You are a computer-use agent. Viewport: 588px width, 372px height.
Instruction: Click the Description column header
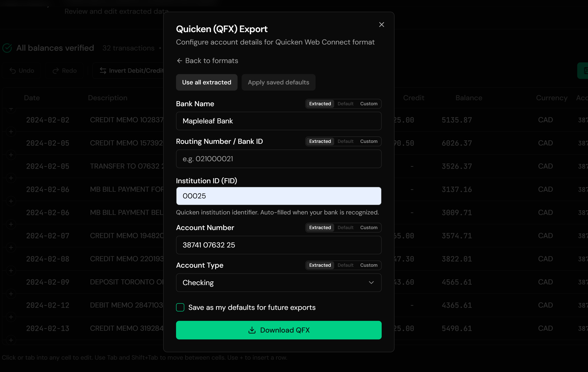point(107,98)
